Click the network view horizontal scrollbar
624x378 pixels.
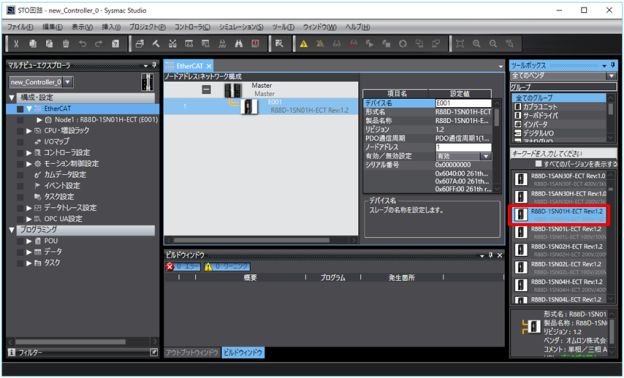[x=252, y=240]
